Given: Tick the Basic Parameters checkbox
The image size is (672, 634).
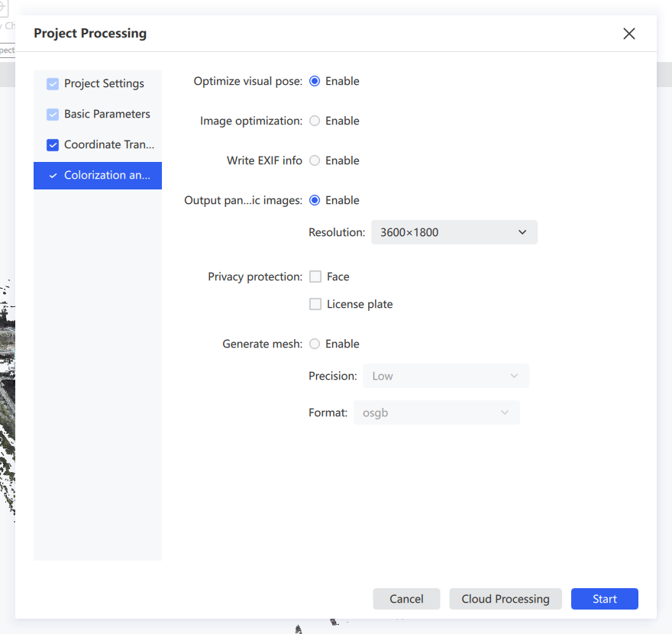Looking at the screenshot, I should point(53,114).
